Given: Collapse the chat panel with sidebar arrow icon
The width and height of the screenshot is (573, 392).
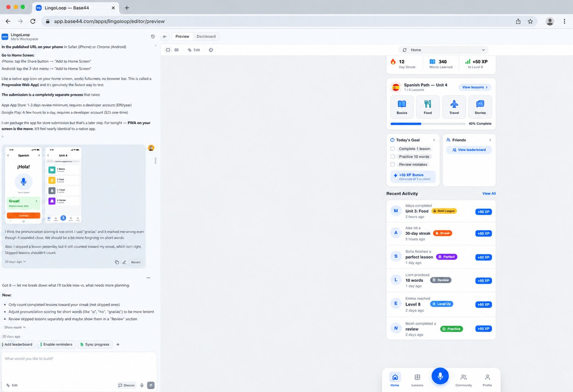Looking at the screenshot, I should (165, 37).
